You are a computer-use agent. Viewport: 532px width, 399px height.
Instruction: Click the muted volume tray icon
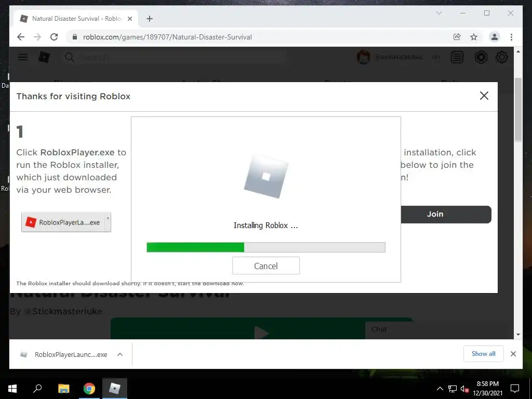[x=464, y=389]
